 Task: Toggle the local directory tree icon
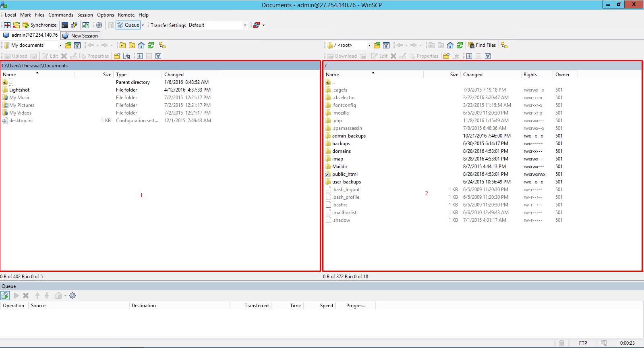point(162,45)
